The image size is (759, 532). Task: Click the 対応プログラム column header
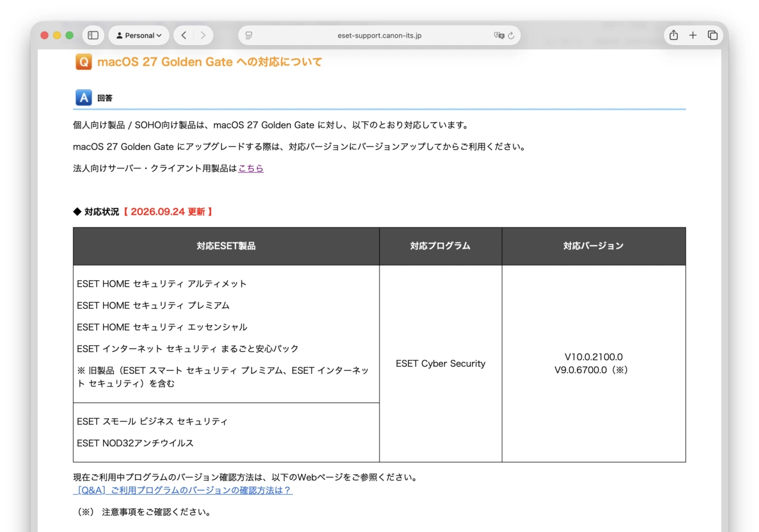[x=441, y=246]
